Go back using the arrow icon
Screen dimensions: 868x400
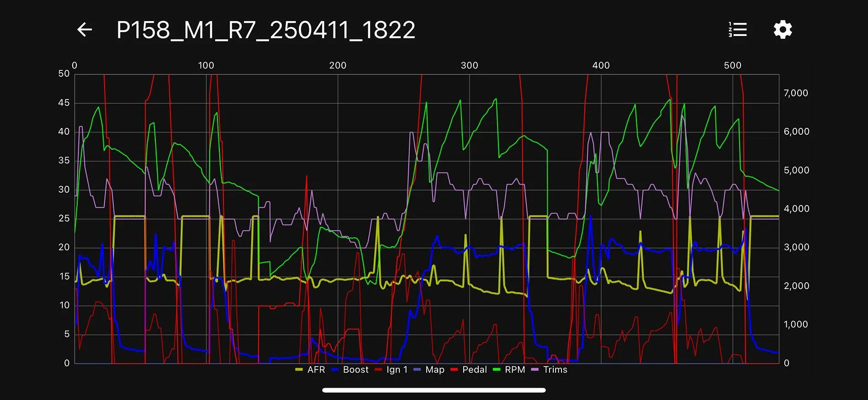[x=85, y=30]
